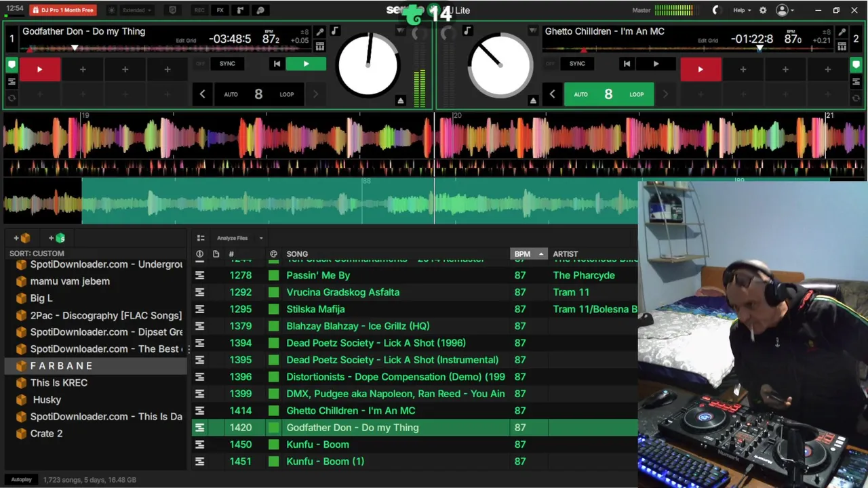Open the This Is KREC crate
Screen dimensions: 868x488
click(95, 383)
